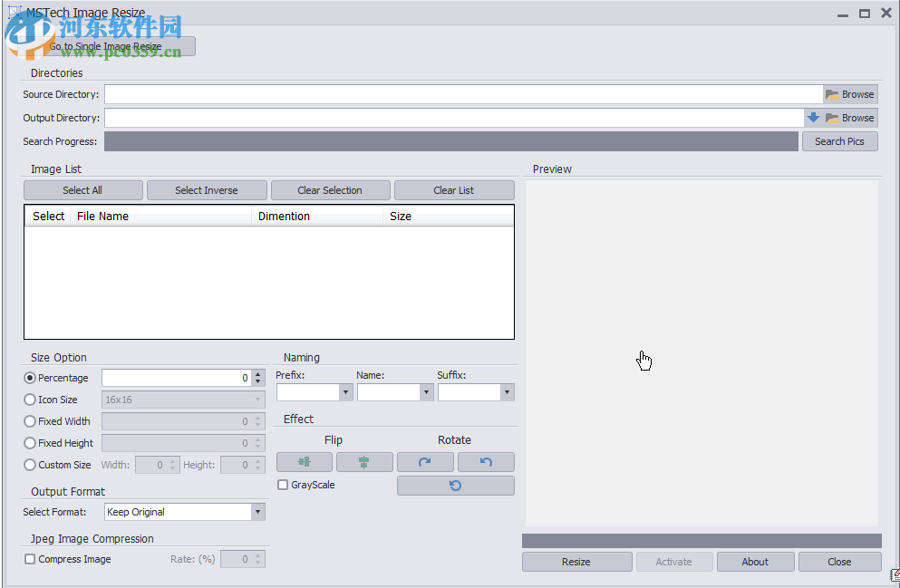900x588 pixels.
Task: Click the Select Inverse button
Action: [207, 189]
